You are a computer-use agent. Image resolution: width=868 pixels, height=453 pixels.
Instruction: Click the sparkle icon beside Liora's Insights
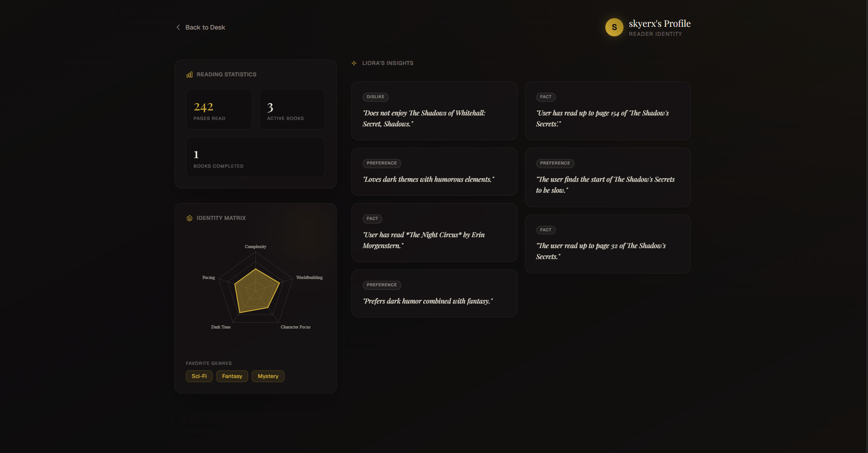pyautogui.click(x=354, y=63)
